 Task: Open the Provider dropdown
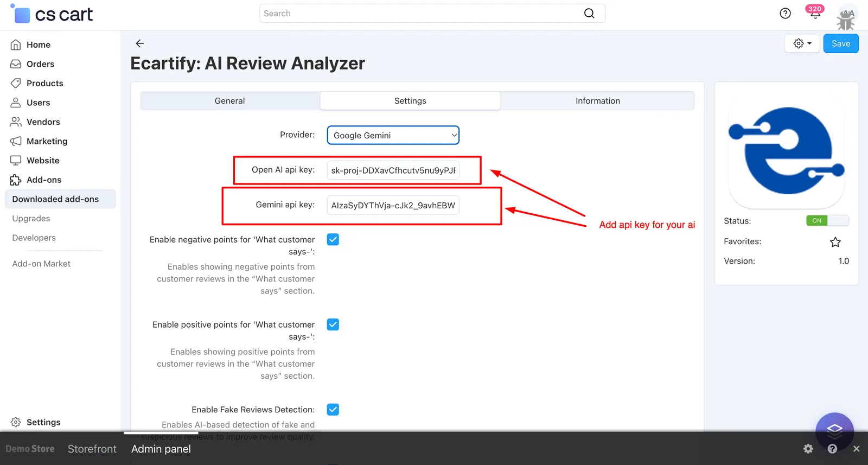click(x=393, y=135)
